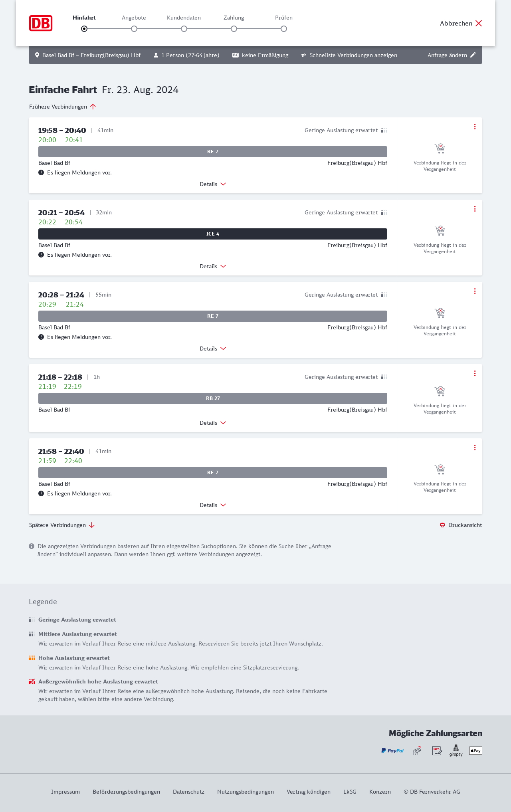This screenshot has width=511, height=812.
Task: Load Spätere Verbindungen
Action: pos(62,525)
